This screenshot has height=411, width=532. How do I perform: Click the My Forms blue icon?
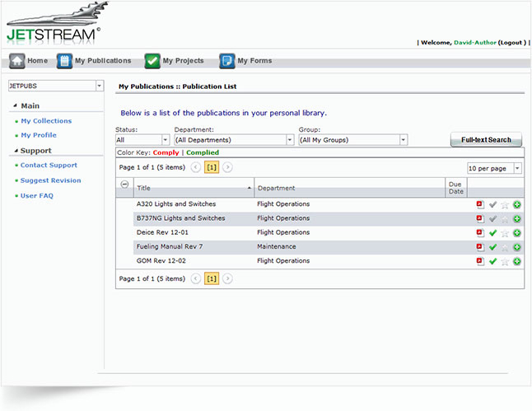tap(227, 61)
